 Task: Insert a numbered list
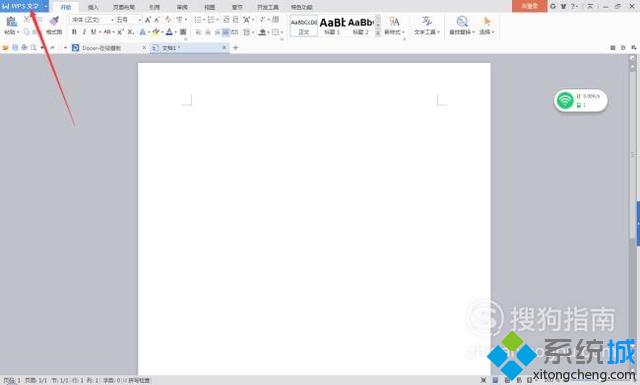coord(211,20)
